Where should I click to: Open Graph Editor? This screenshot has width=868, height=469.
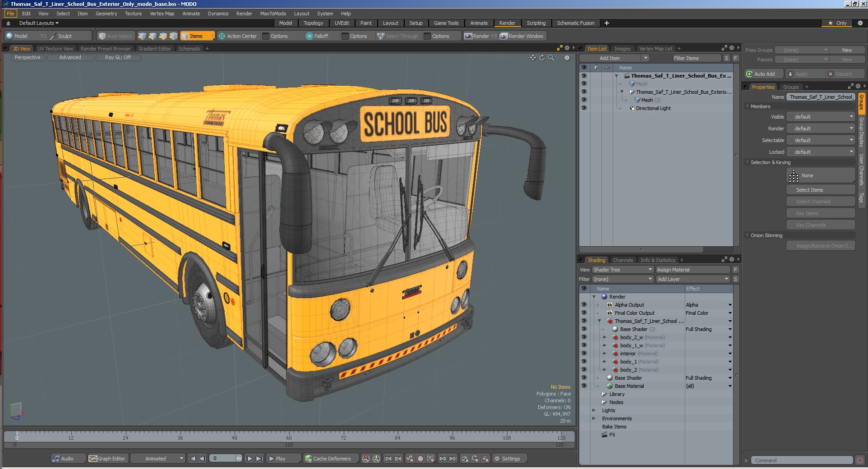[107, 459]
